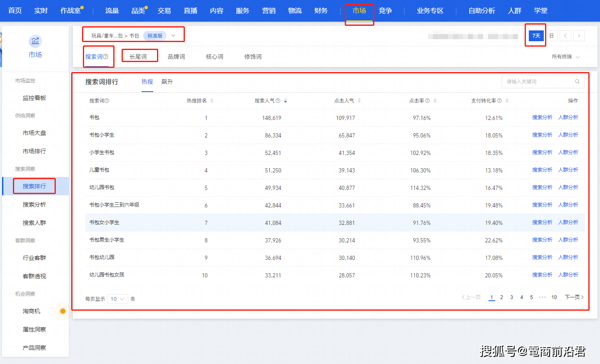
Task: Open the 流量 top navigation tab
Action: [x=112, y=10]
